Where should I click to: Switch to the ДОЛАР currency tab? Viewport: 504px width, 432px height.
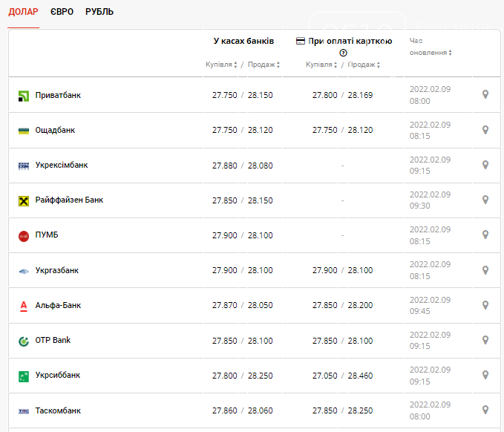23,12
